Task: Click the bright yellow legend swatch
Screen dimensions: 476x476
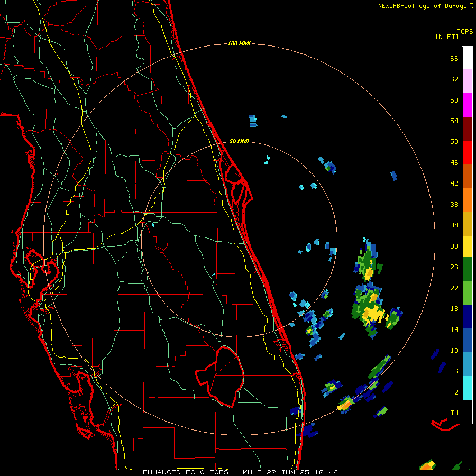Action: 467,246
